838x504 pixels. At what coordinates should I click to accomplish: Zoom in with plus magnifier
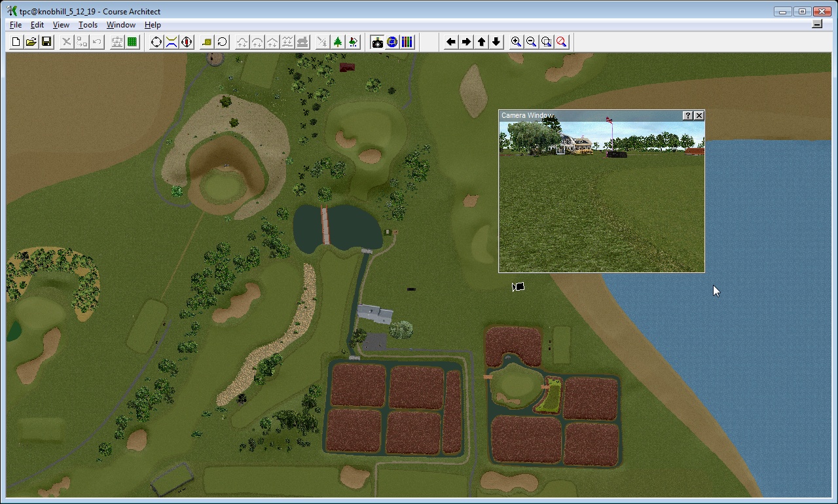coord(517,42)
